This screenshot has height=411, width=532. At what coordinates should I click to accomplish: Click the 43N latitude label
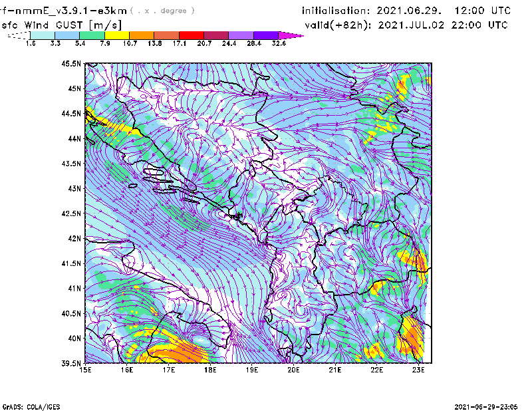[x=74, y=188]
